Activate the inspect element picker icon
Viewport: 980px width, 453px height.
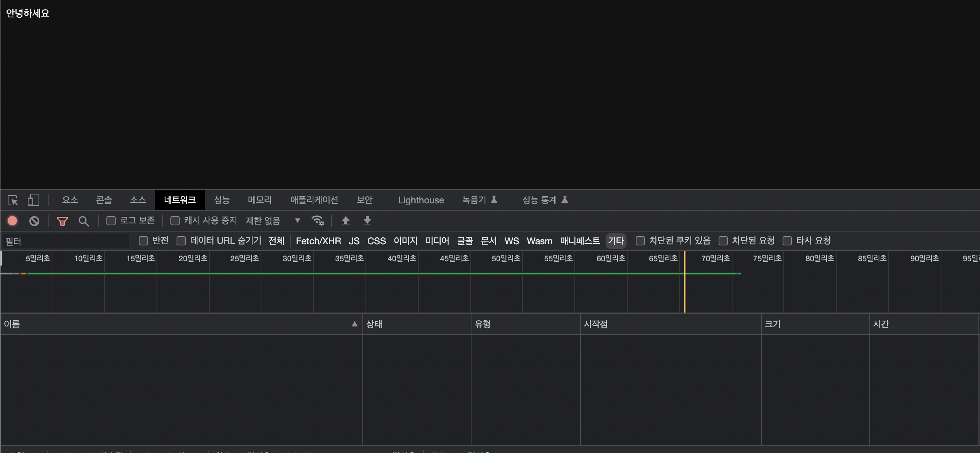[13, 200]
